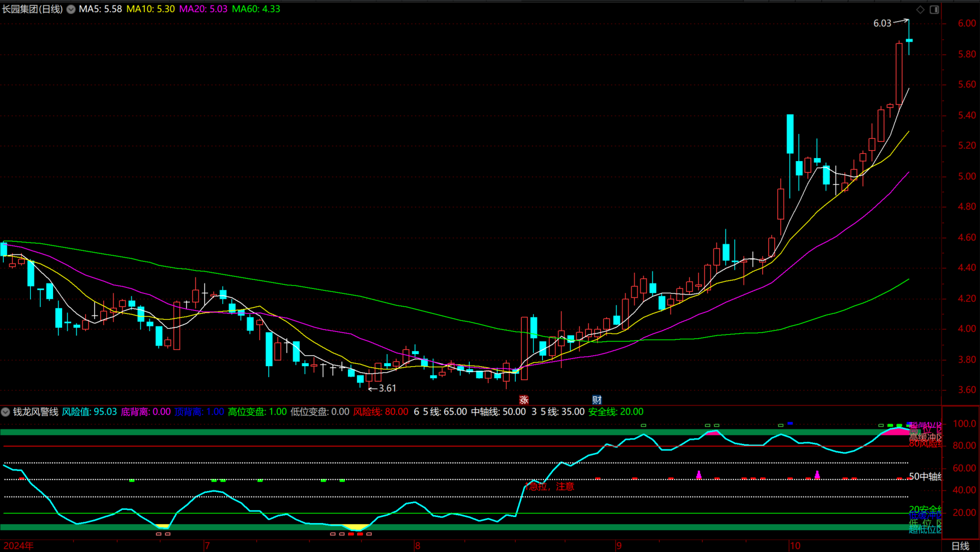
Task: Click the 4.00 price axis label
Action: point(967,329)
